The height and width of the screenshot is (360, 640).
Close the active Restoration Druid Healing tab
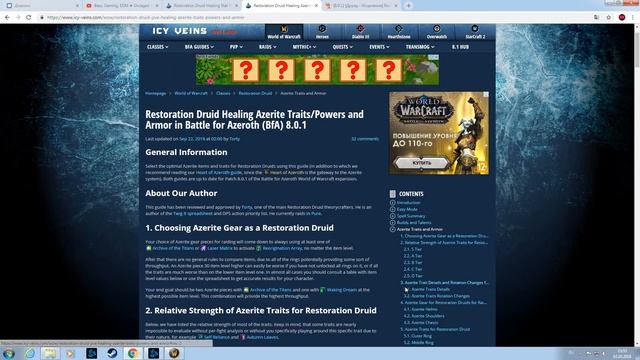tap(316, 6)
